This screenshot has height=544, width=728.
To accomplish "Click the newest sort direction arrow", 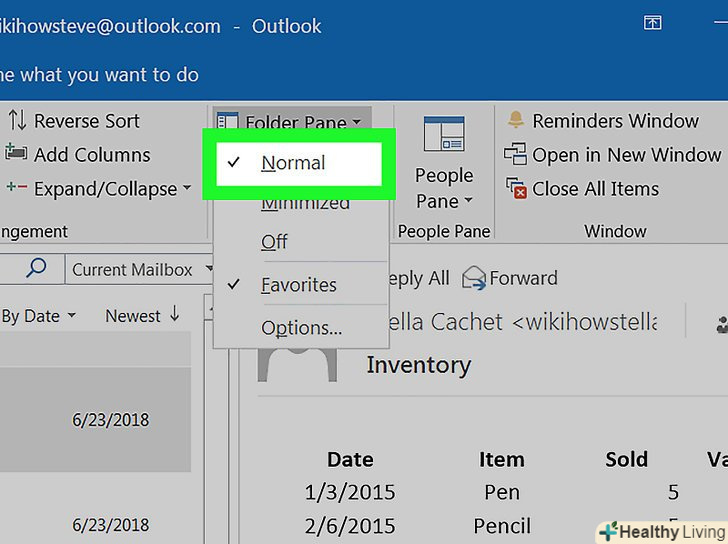I will (x=175, y=314).
